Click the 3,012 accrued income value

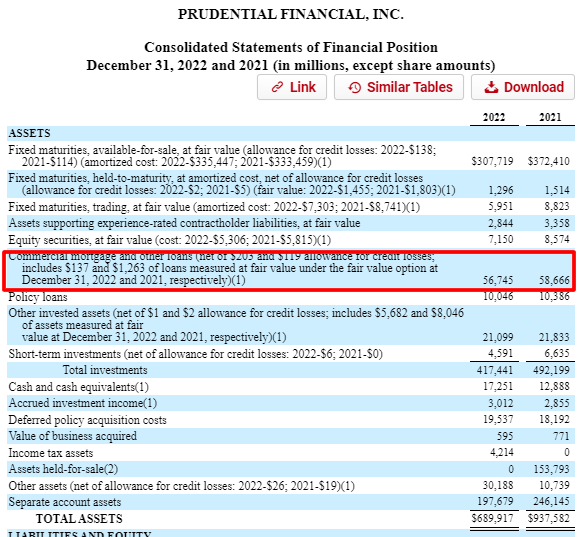501,403
